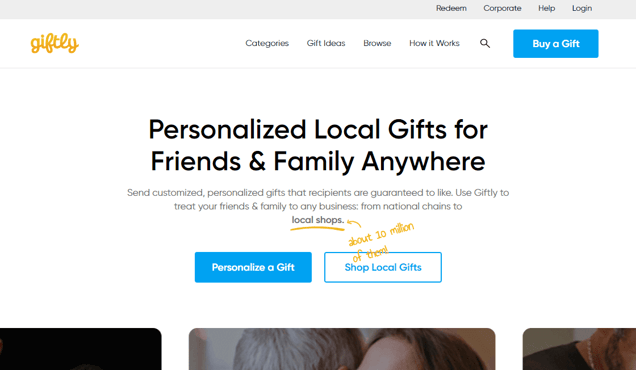
Task: Click the Login link
Action: tap(582, 8)
